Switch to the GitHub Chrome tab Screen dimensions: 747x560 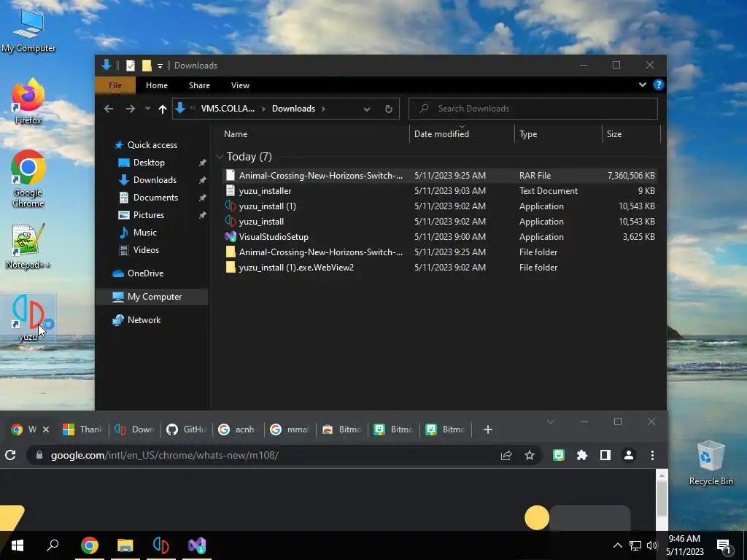[x=187, y=429]
